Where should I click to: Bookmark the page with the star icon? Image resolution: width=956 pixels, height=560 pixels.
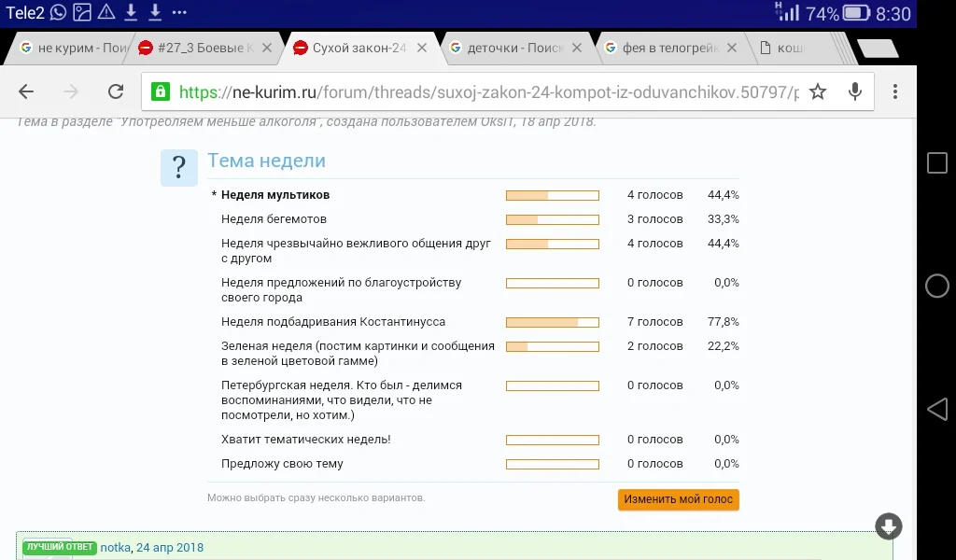click(820, 91)
